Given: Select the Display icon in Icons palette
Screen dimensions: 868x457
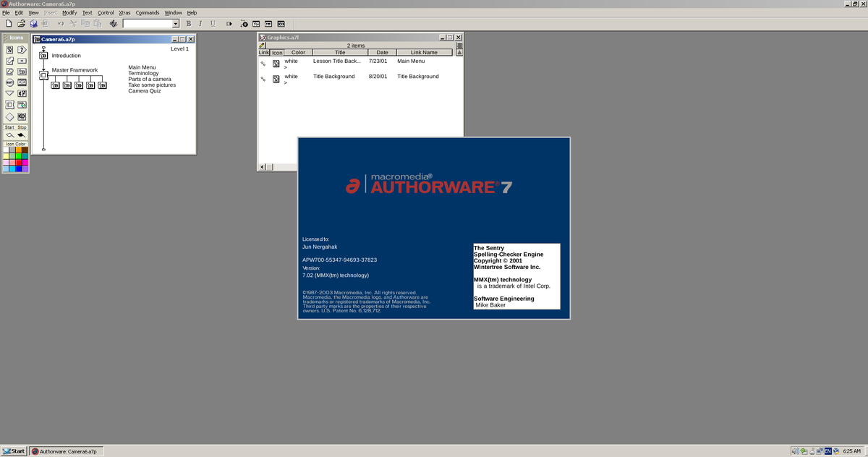Looking at the screenshot, I should tap(9, 50).
